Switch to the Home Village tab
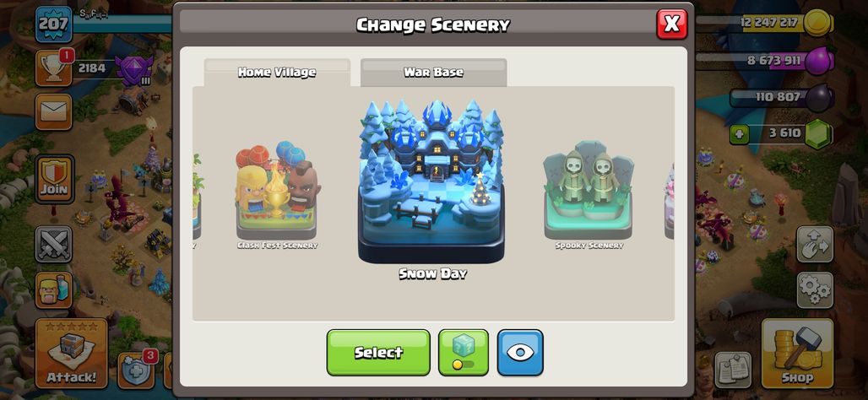 click(x=277, y=73)
